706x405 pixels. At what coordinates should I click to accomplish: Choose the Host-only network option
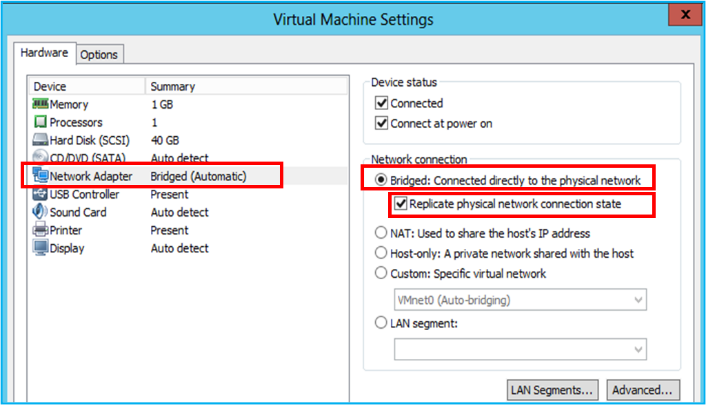point(381,252)
